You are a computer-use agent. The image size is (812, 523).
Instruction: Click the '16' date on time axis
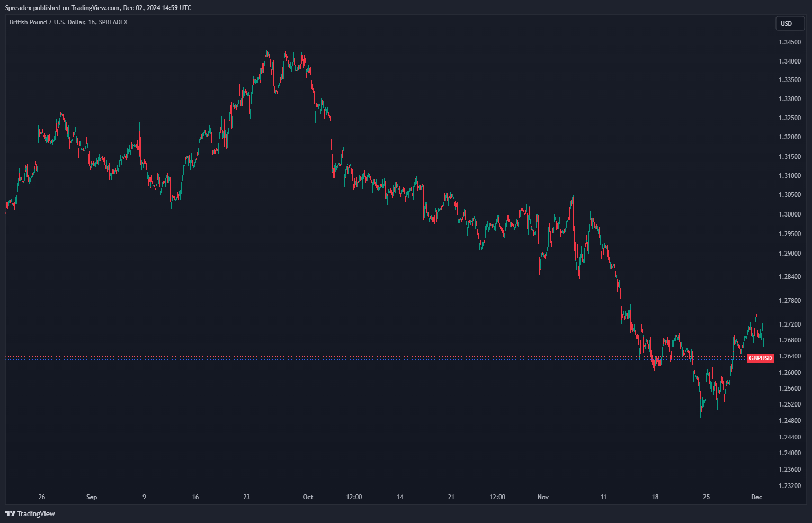[x=195, y=497]
